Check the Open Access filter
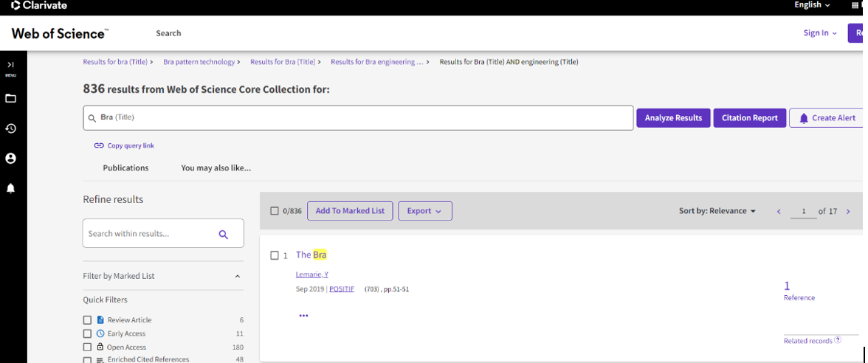Screen dimensions: 868x363 [x=87, y=348]
